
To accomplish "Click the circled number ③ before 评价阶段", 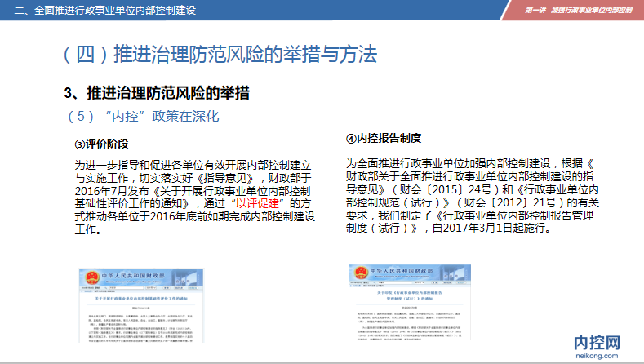I will coord(79,144).
